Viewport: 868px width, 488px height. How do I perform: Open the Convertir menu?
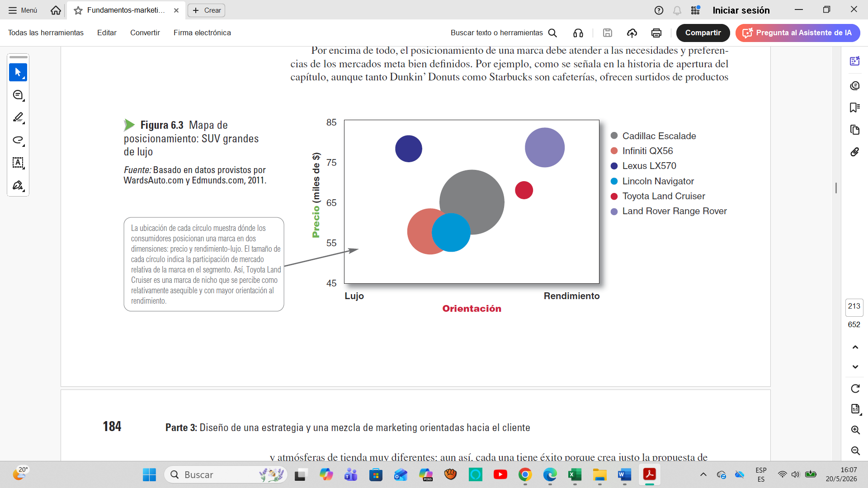[x=145, y=33]
